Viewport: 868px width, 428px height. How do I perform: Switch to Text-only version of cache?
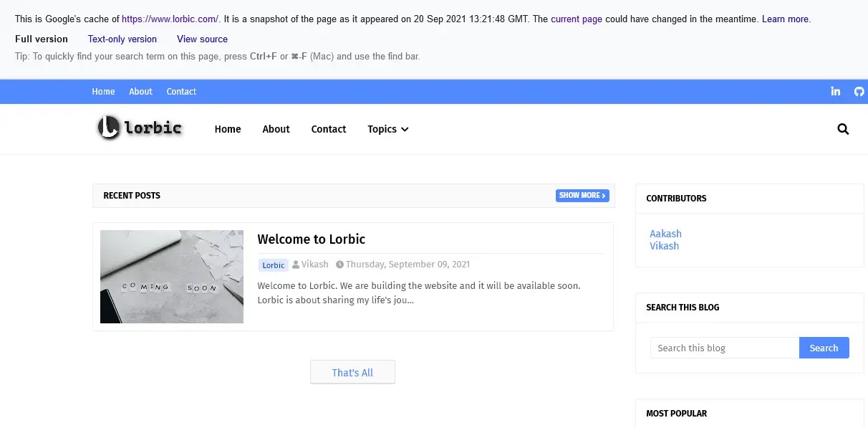tap(122, 39)
